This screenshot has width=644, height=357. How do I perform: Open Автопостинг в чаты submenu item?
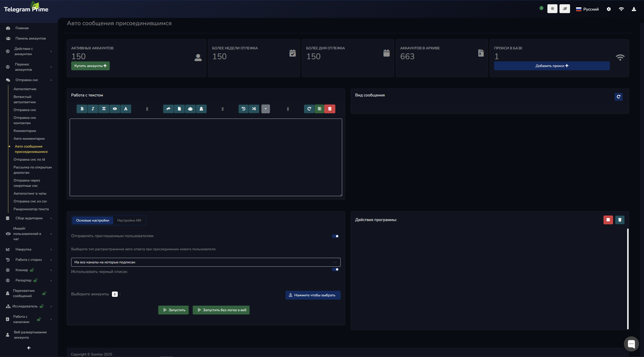point(30,194)
